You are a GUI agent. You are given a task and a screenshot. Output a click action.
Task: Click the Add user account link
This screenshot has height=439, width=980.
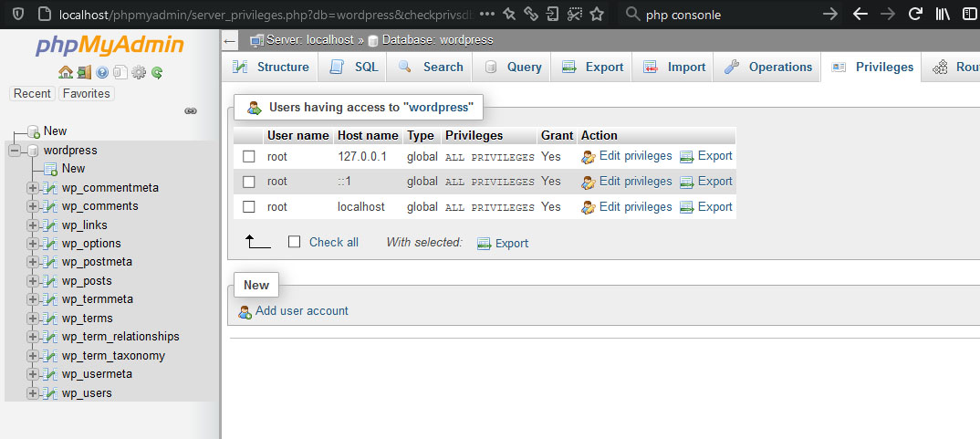[x=302, y=311]
